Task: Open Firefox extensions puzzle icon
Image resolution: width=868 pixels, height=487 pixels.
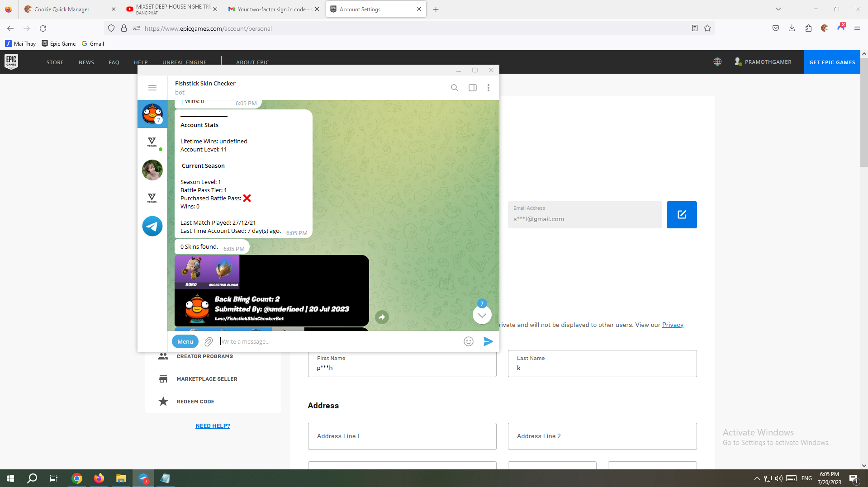Action: pos(808,28)
